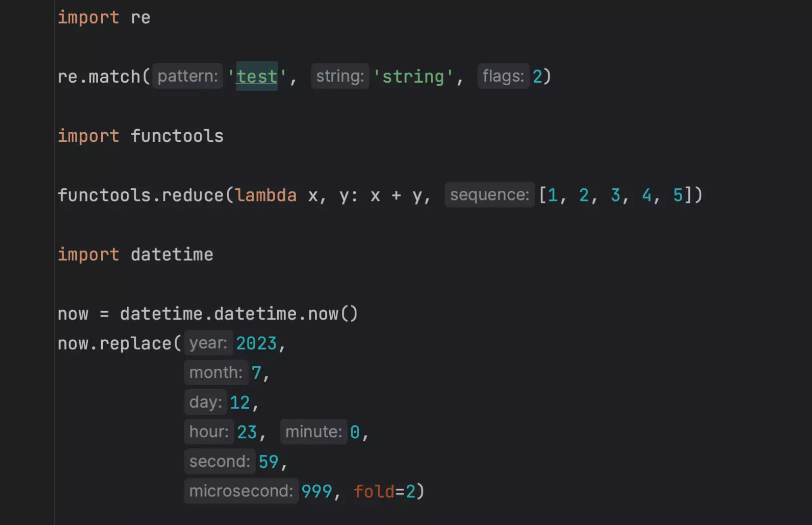Click the 'day:' parameter hint
This screenshot has height=525, width=812.
(x=206, y=402)
